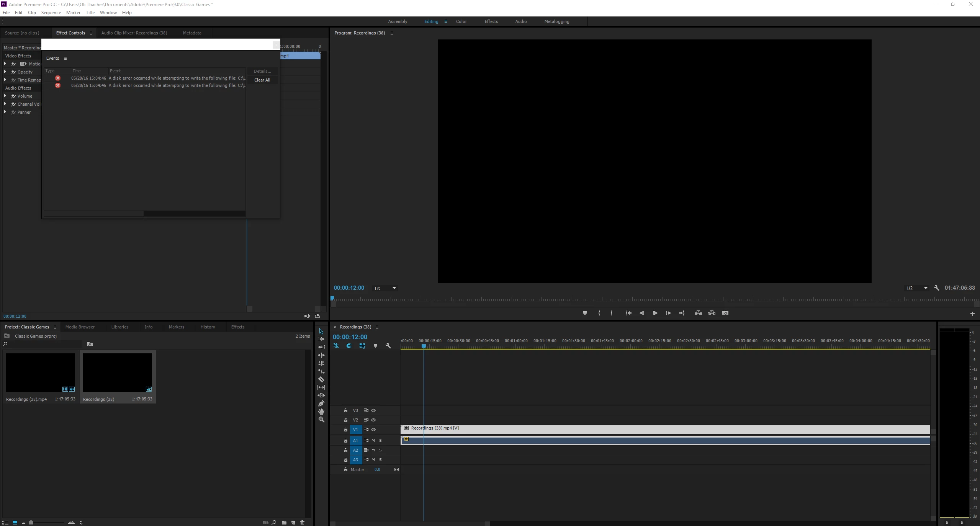Viewport: 980px width, 526px height.
Task: Select the Hand tool
Action: (321, 412)
